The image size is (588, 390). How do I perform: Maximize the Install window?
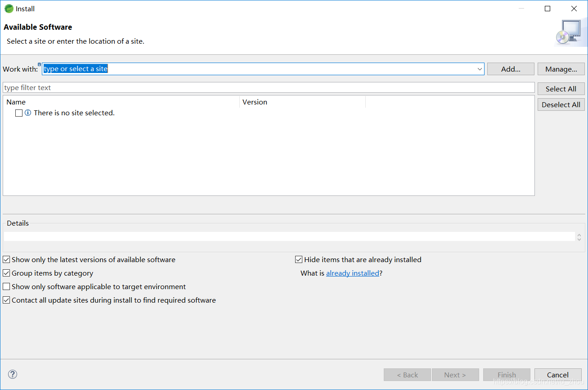click(548, 9)
